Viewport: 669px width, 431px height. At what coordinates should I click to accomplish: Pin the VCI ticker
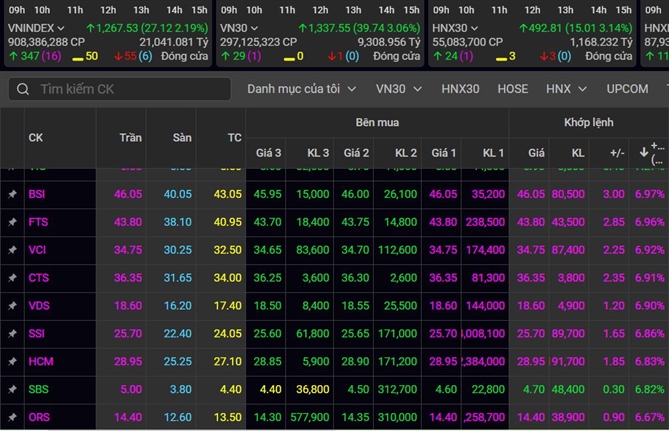click(12, 249)
